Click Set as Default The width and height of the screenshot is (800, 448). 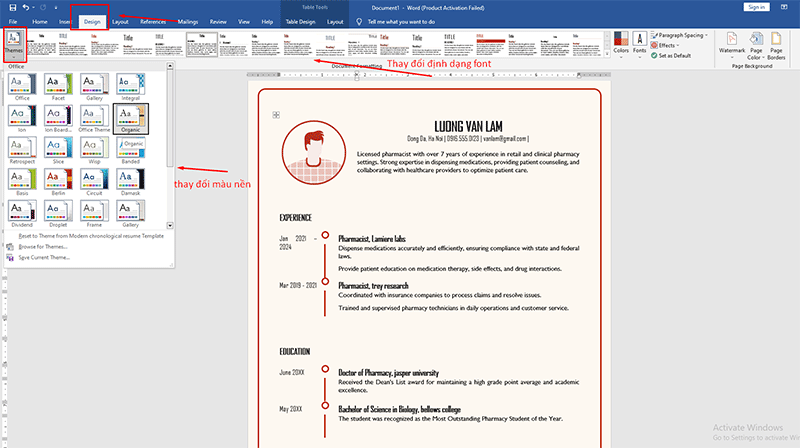point(671,56)
